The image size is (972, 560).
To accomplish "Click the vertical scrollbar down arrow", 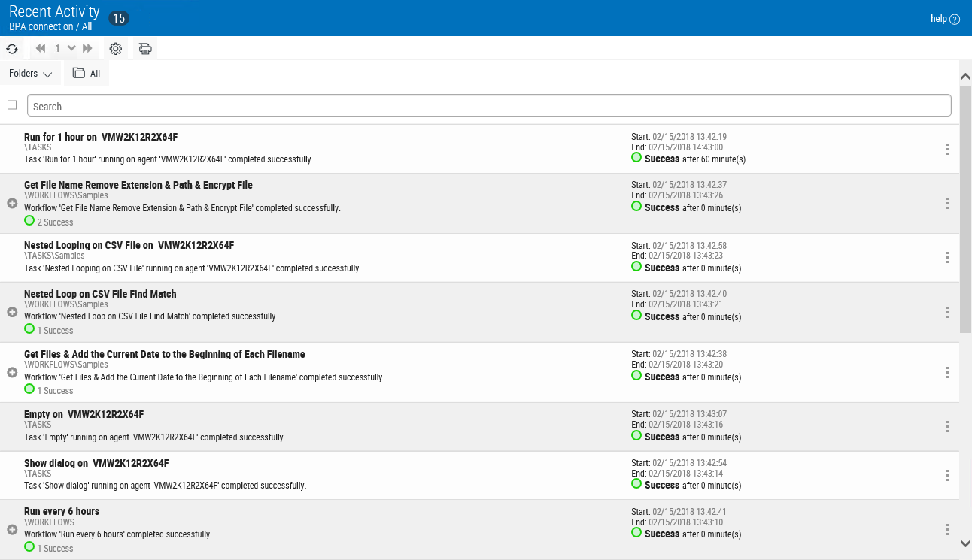I will pyautogui.click(x=965, y=543).
